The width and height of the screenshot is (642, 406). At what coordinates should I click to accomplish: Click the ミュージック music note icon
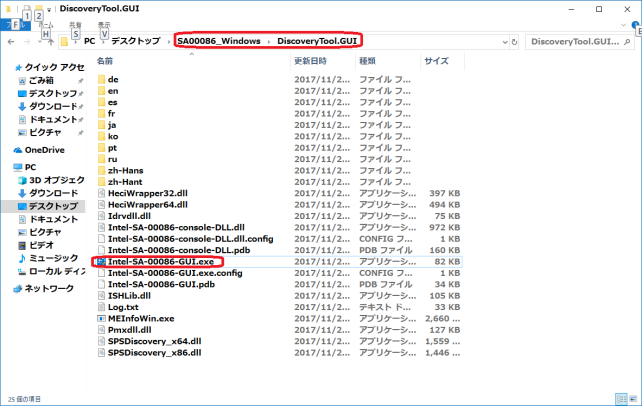[x=22, y=258]
